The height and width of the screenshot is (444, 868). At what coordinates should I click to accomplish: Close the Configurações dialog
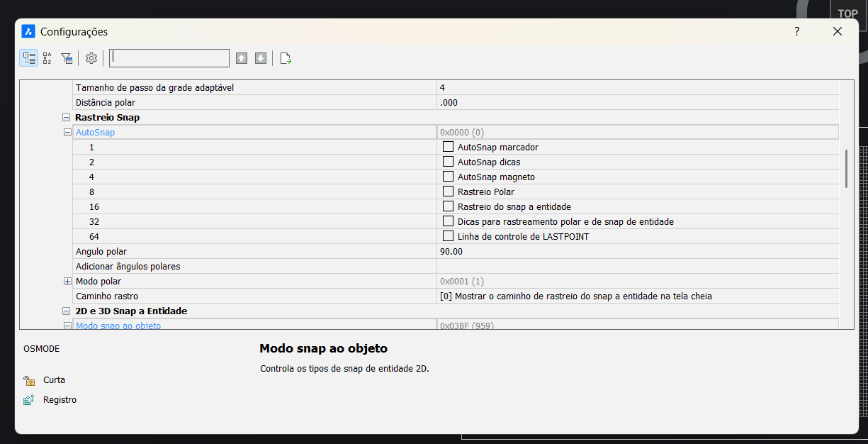(838, 31)
